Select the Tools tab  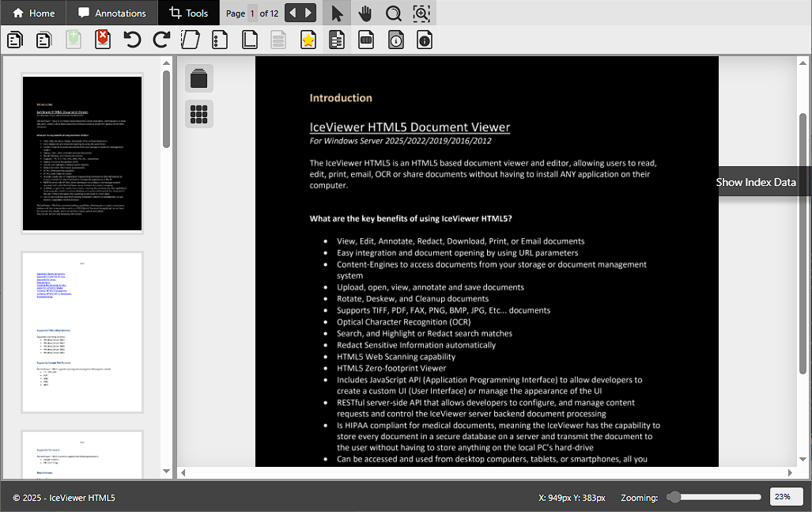(x=188, y=13)
